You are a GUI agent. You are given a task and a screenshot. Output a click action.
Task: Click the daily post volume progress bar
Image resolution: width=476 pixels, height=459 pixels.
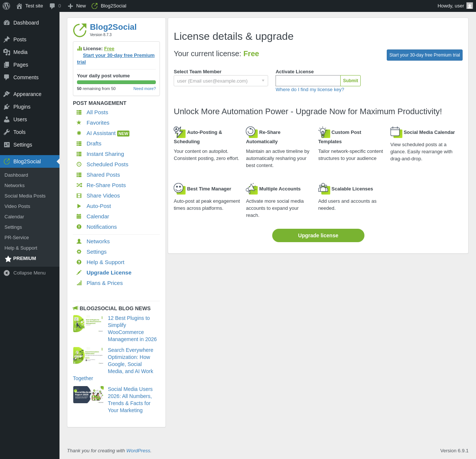point(116,82)
